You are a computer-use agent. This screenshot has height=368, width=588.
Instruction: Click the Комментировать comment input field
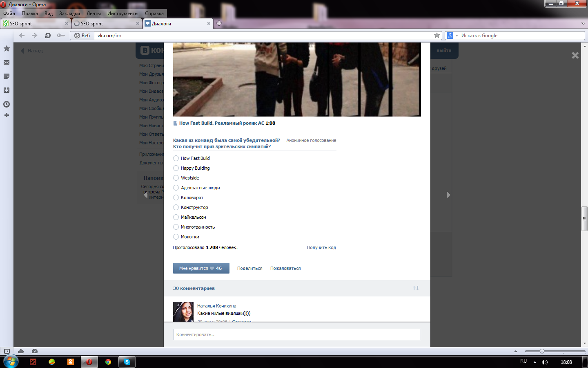coord(297,334)
